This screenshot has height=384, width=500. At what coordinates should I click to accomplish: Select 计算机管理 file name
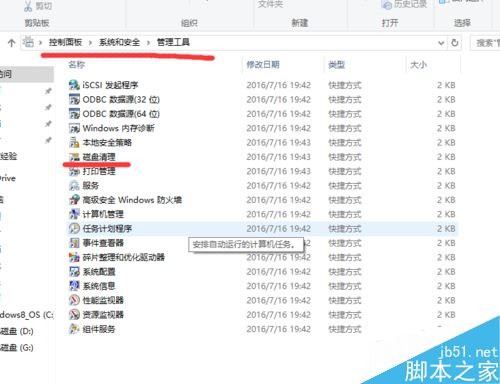pos(103,214)
